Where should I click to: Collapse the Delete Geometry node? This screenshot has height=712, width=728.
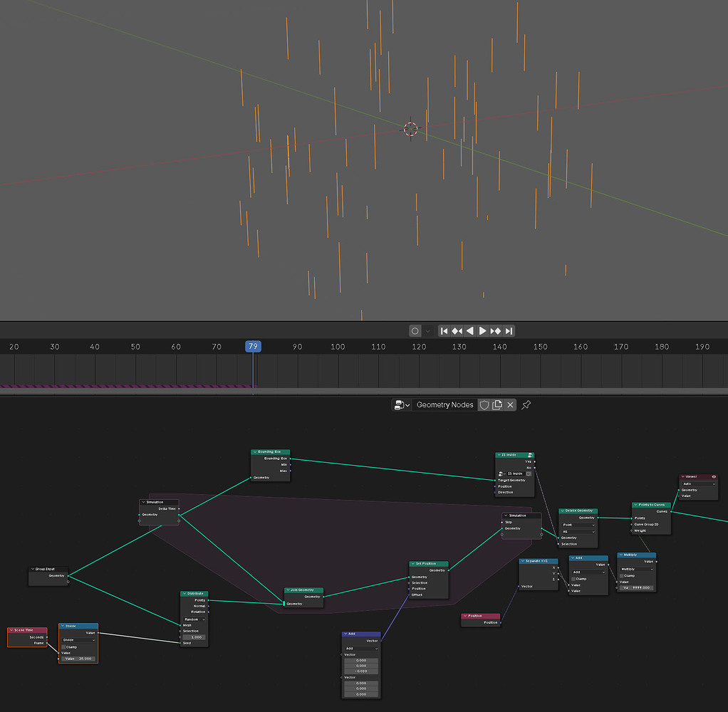pos(562,511)
